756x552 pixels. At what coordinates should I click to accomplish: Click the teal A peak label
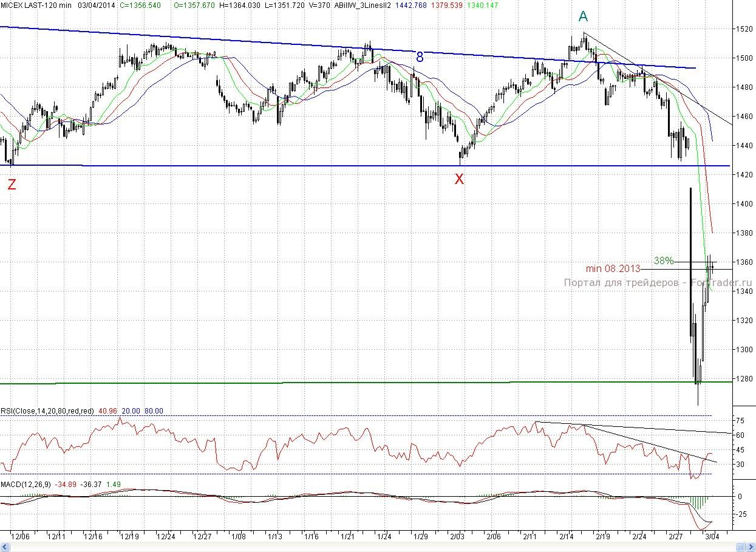click(583, 17)
